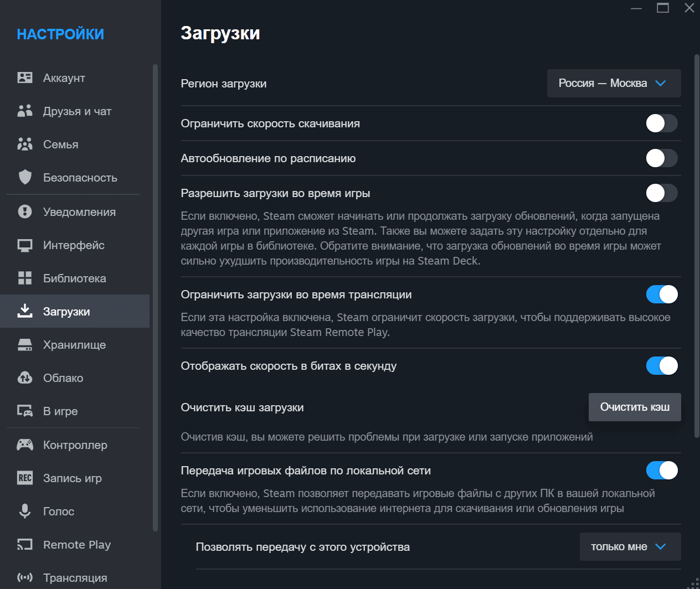Go to 'Друзья и чат' settings
Image resolution: width=700 pixels, height=589 pixels.
(x=75, y=111)
